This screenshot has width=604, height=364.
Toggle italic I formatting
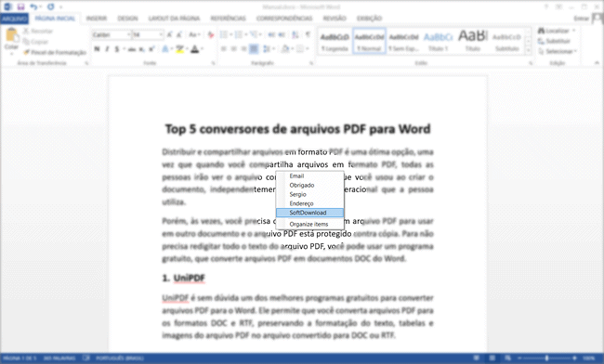pyautogui.click(x=107, y=49)
